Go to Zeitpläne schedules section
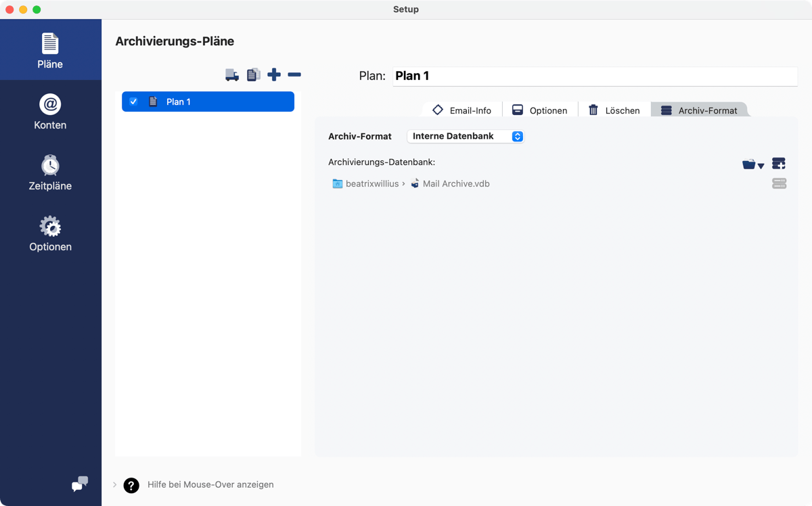Image resolution: width=812 pixels, height=506 pixels. 50,172
